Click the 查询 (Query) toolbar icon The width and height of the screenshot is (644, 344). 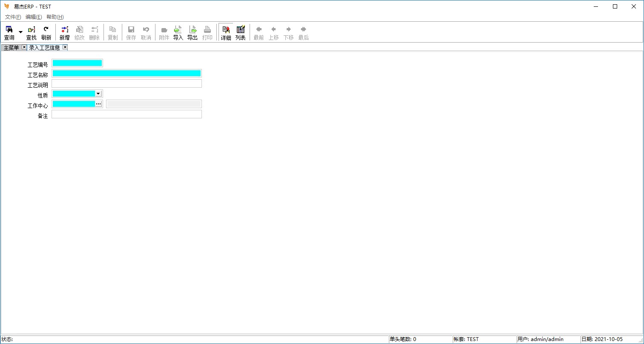tap(9, 33)
